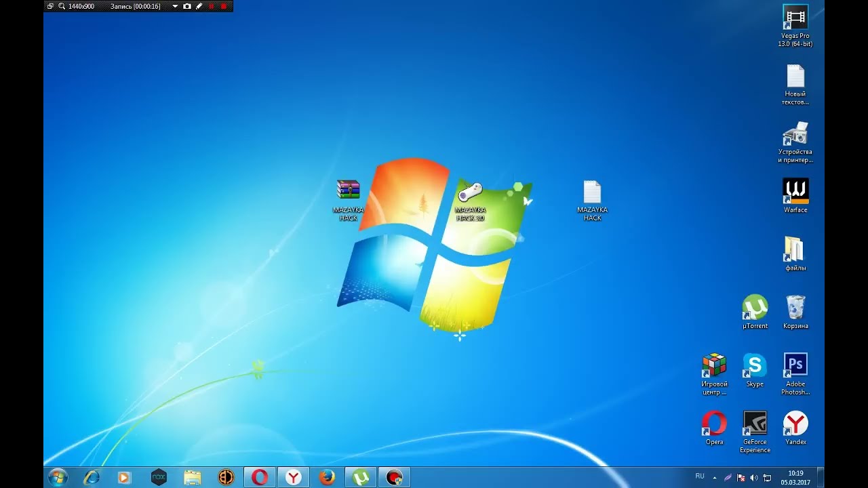This screenshot has width=868, height=488.
Task: Open Windows Explorer folder in the taskbar
Action: tap(192, 477)
